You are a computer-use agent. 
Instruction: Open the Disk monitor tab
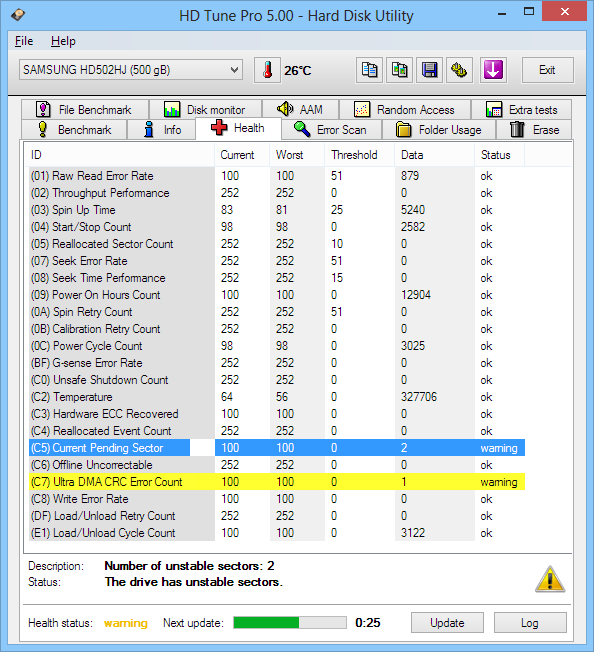205,110
